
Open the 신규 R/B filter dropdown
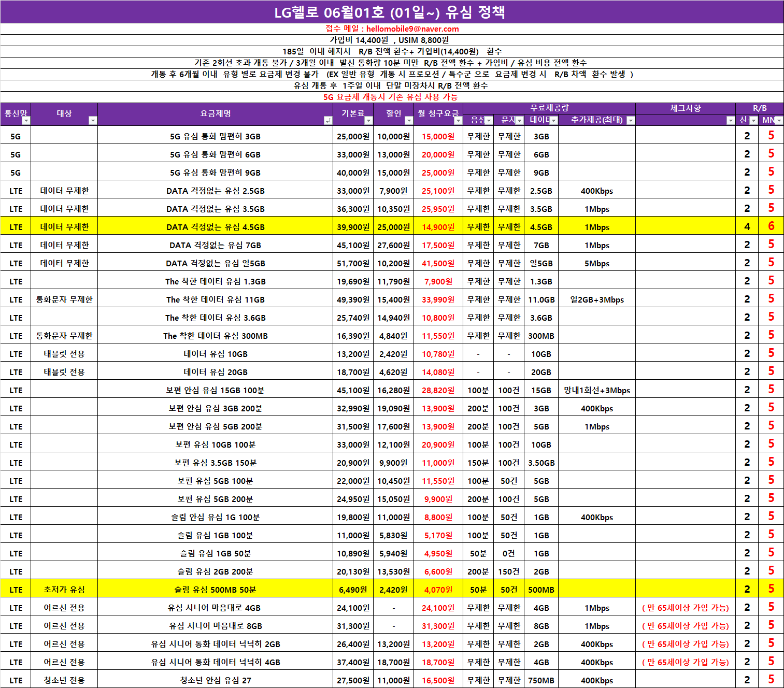point(753,121)
